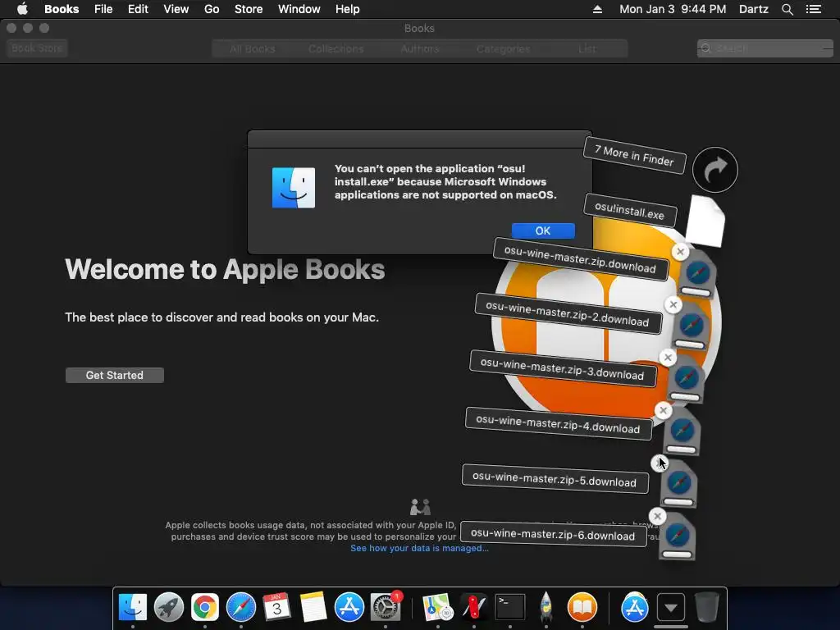Click the Open in Finder arrow circle
This screenshot has height=630, width=840.
[715, 170]
